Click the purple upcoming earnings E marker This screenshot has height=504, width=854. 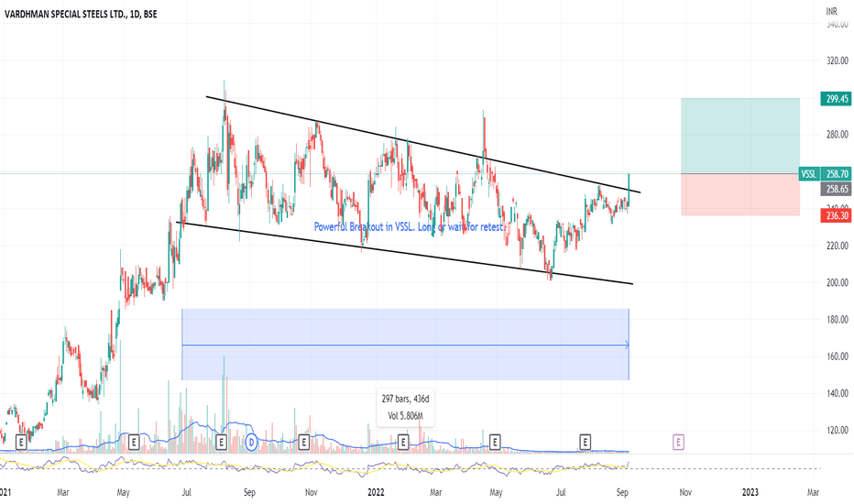click(678, 442)
